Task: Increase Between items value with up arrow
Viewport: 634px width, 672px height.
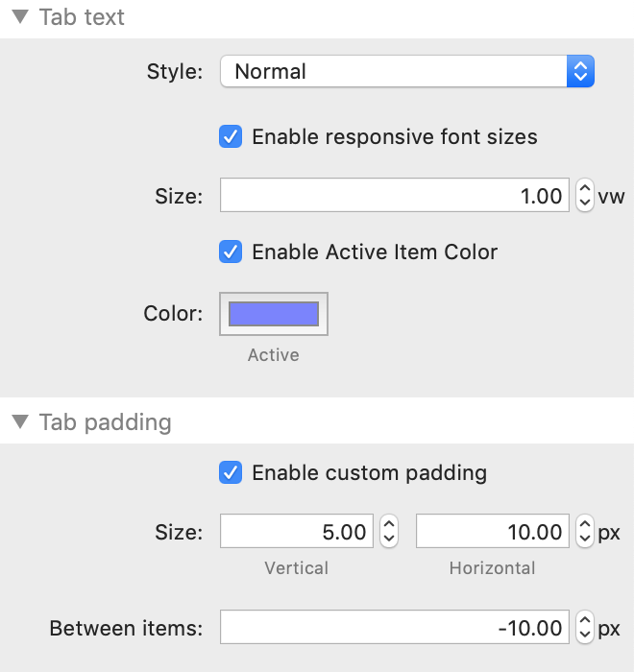Action: (583, 622)
